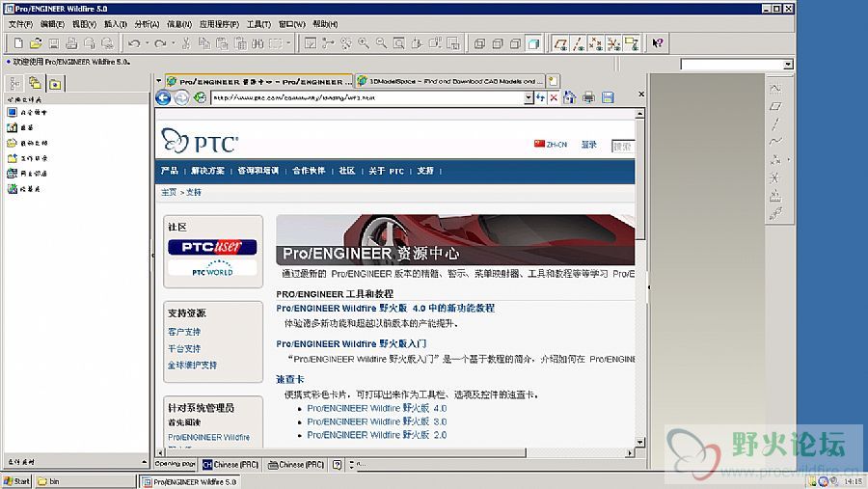Open the 帮助(H) menu

(325, 24)
